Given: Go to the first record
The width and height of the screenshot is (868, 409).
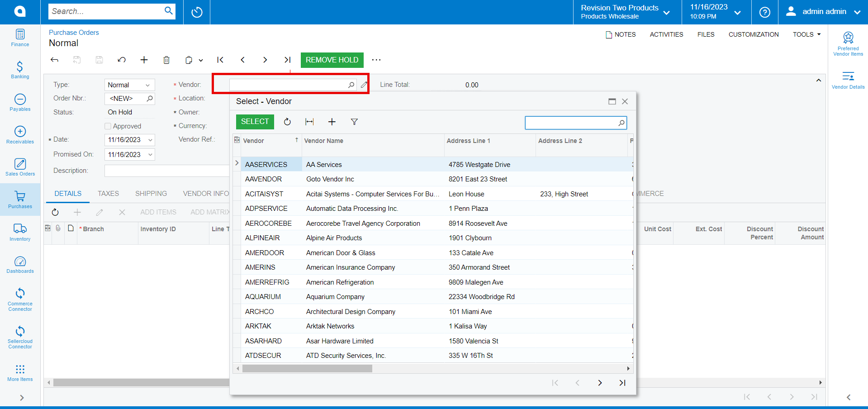Looking at the screenshot, I should 220,60.
